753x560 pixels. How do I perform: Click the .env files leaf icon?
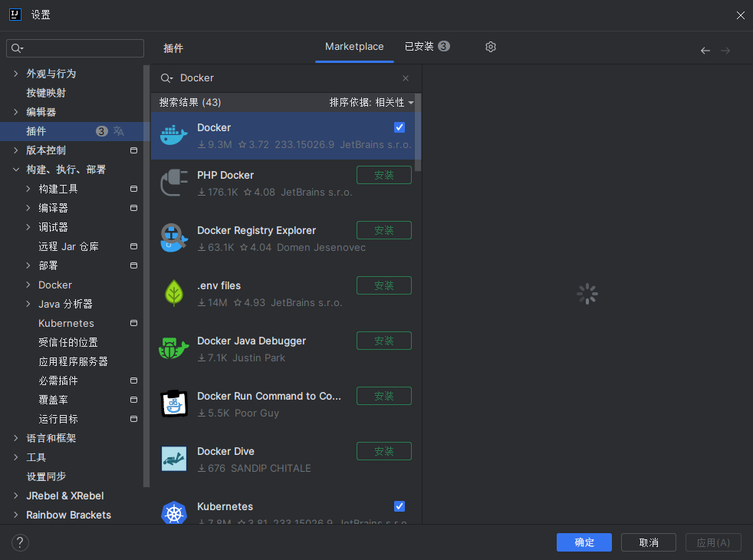(x=174, y=294)
